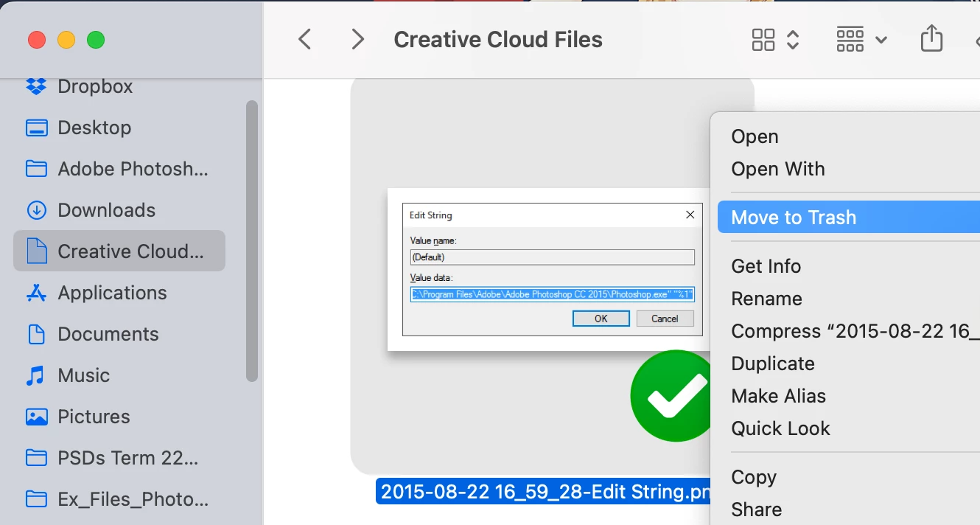Choose Quick Look menu entry
Image resolution: width=980 pixels, height=525 pixels.
tap(780, 428)
